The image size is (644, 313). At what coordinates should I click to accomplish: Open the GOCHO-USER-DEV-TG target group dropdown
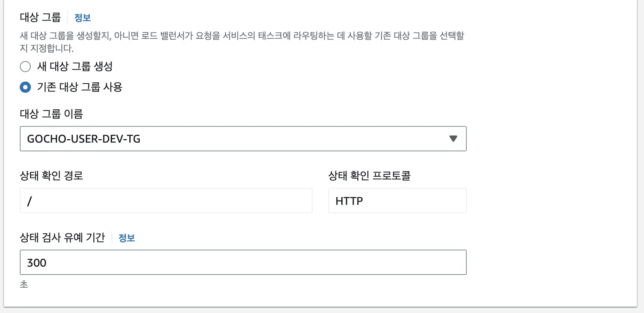tap(243, 139)
